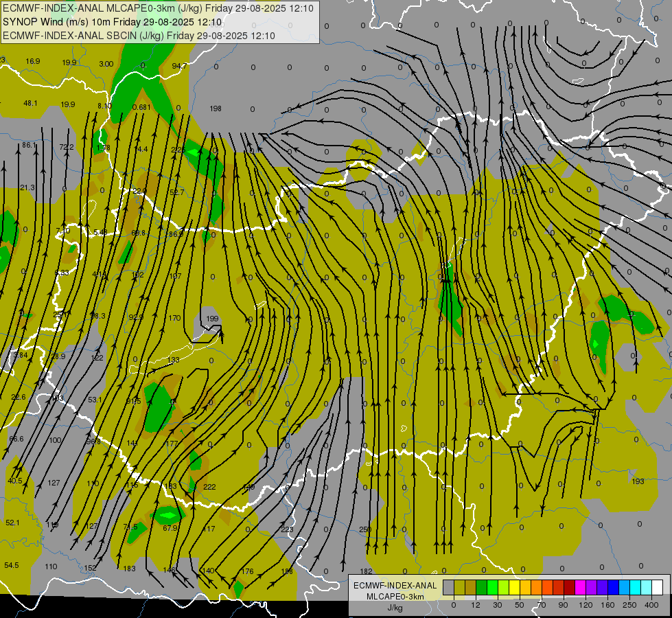
Task: Click the map value 182
Action: pyautogui.click(x=366, y=571)
